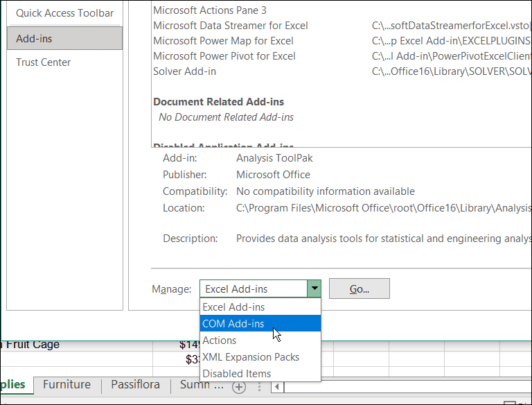
Task: Select the Add-ins category in sidebar
Action: [64, 39]
